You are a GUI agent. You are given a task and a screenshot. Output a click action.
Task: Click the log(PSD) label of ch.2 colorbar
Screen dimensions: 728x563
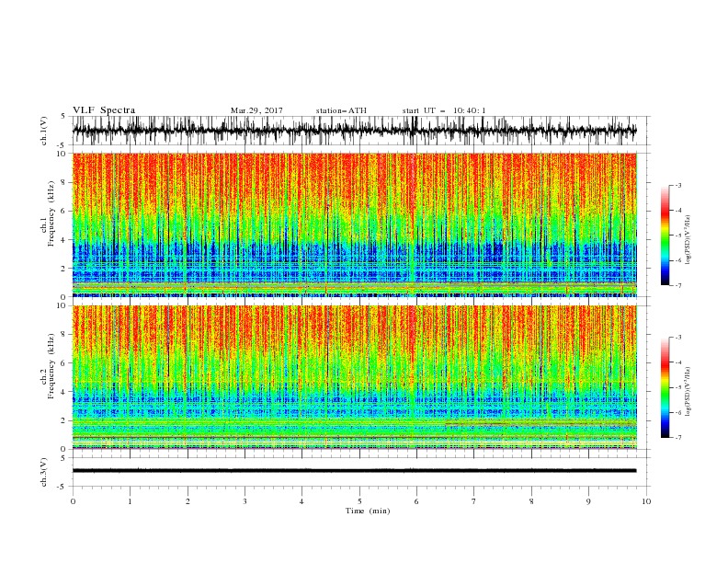click(x=688, y=392)
